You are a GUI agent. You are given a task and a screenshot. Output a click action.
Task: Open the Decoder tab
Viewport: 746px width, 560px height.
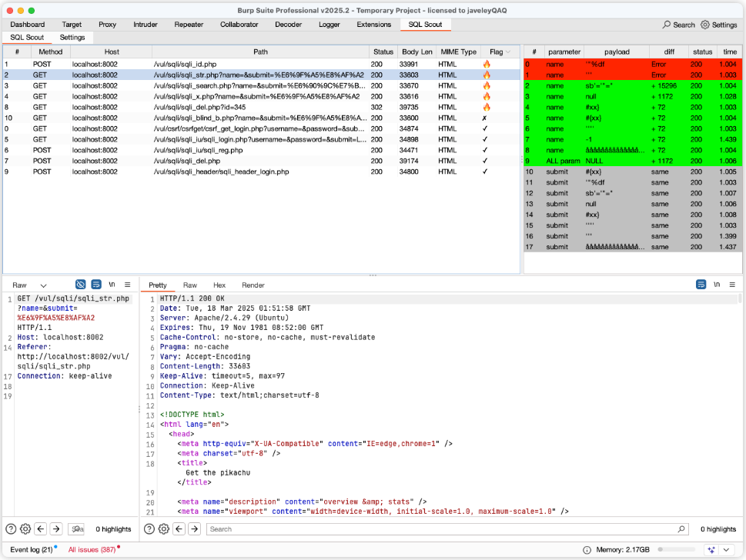[288, 25]
